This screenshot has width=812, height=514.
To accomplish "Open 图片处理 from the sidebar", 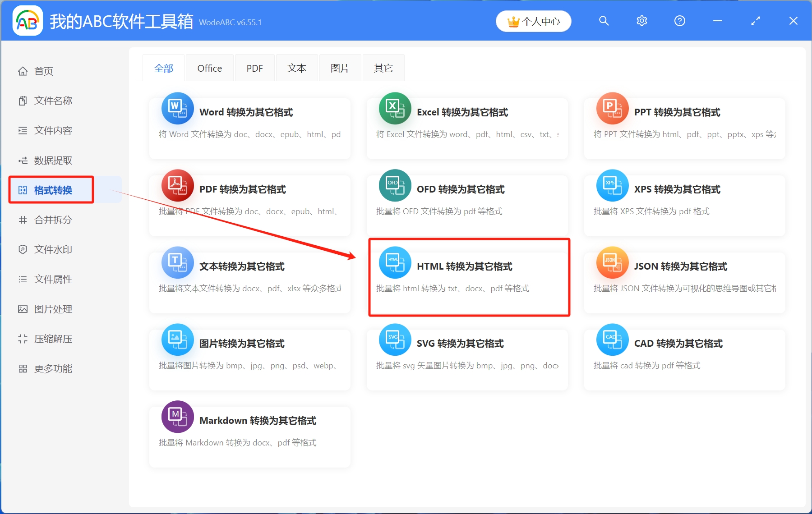I will click(52, 309).
